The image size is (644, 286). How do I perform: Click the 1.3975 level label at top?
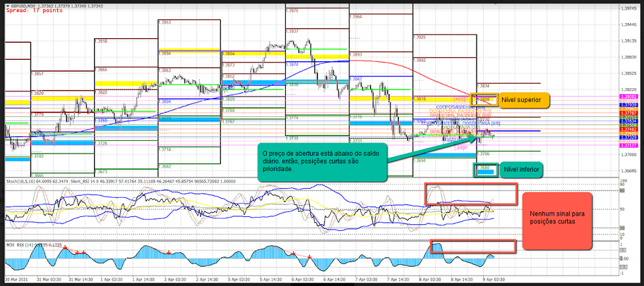pyautogui.click(x=292, y=11)
